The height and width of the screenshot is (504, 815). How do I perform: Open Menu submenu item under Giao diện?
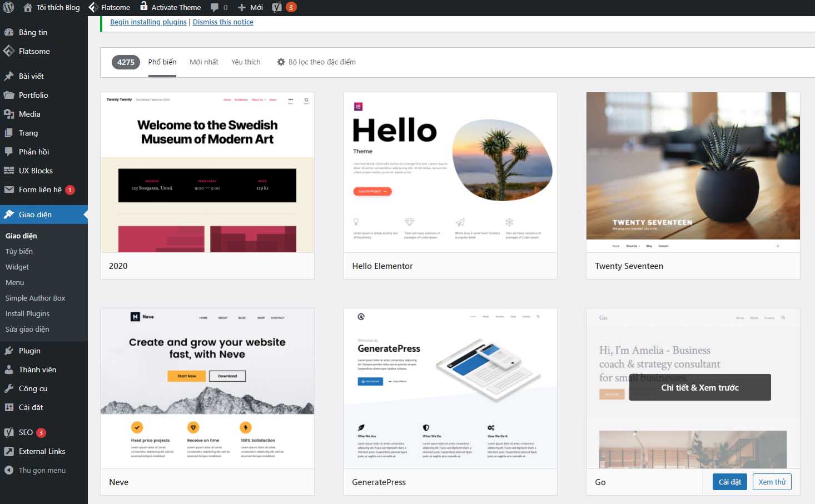pos(14,282)
